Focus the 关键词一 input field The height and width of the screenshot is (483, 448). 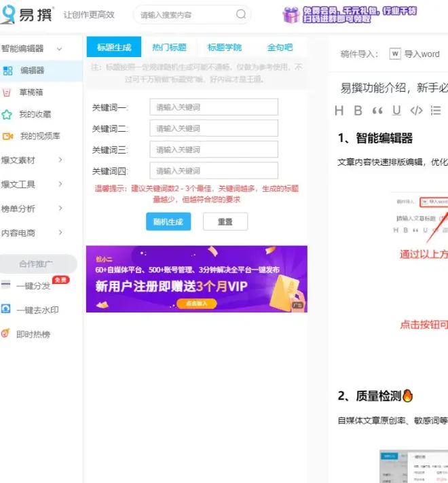pyautogui.click(x=214, y=107)
